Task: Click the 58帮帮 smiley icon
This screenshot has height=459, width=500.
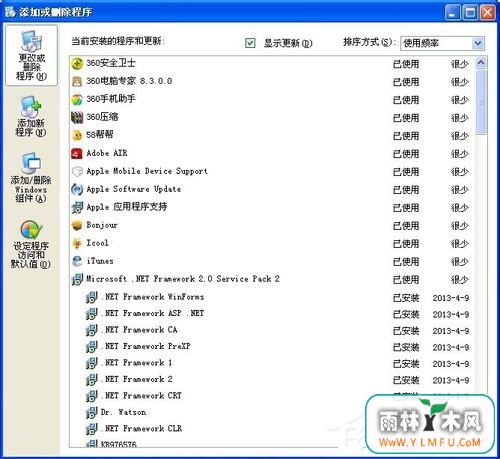Action: coord(77,135)
